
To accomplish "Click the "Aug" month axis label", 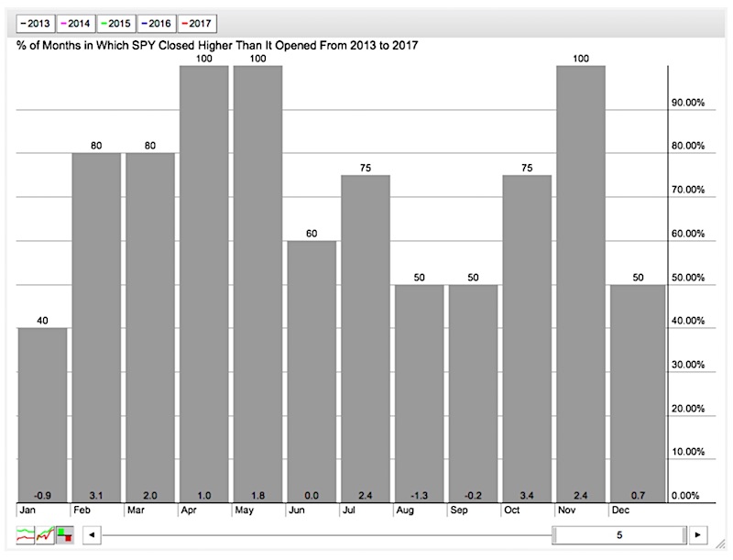I will click(405, 510).
